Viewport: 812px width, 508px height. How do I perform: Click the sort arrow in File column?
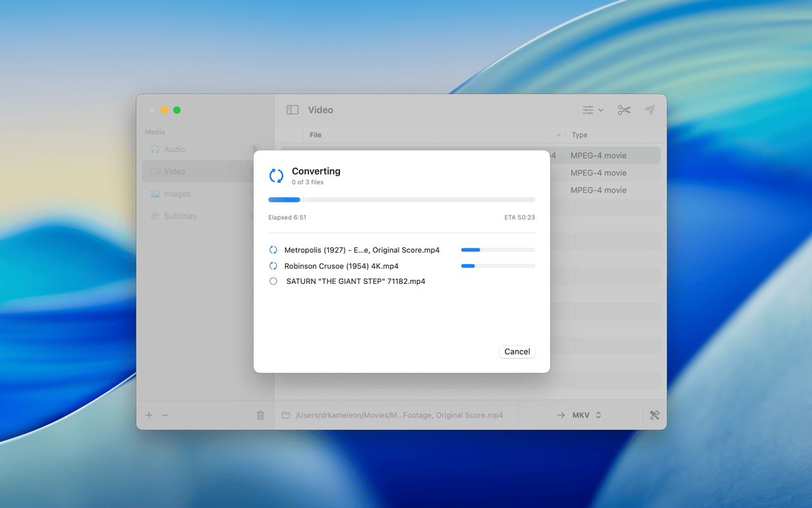(558, 135)
